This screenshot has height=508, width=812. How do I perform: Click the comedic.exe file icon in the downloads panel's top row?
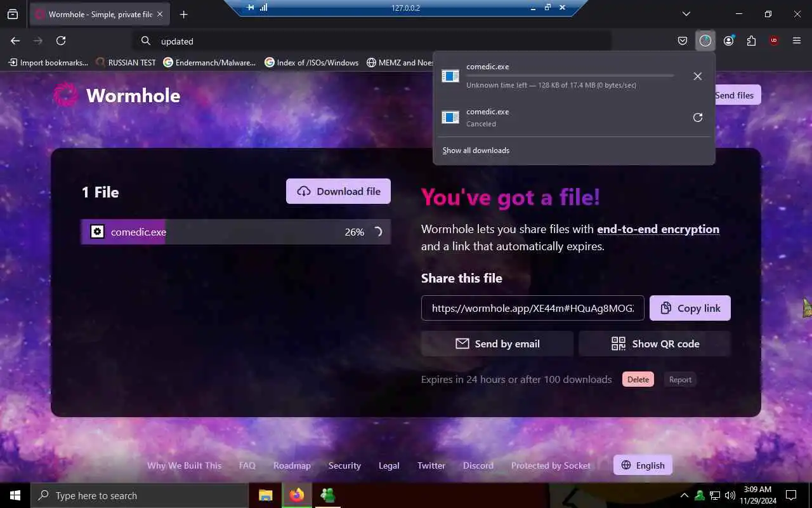tap(450, 76)
